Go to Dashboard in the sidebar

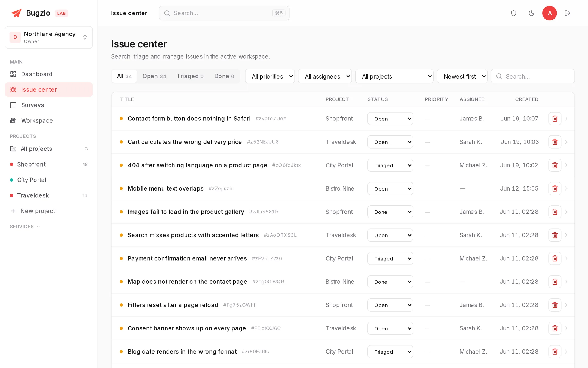coord(49,74)
